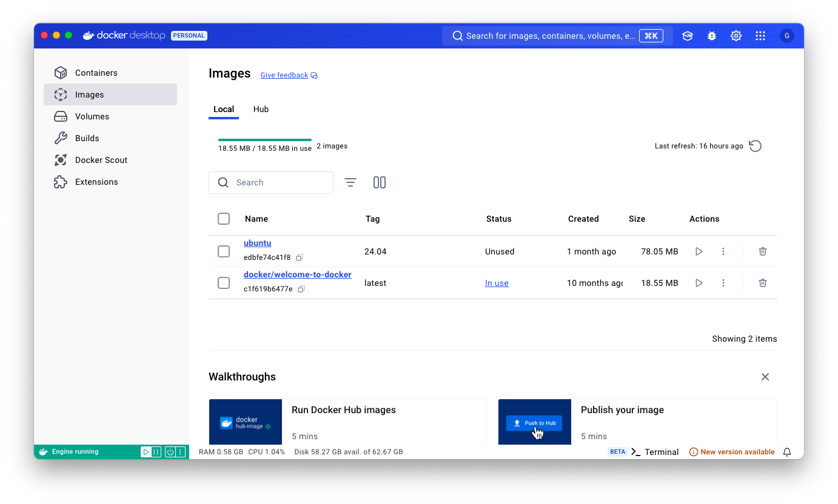838x504 pixels.
Task: Open the Settings gear icon
Action: click(736, 36)
